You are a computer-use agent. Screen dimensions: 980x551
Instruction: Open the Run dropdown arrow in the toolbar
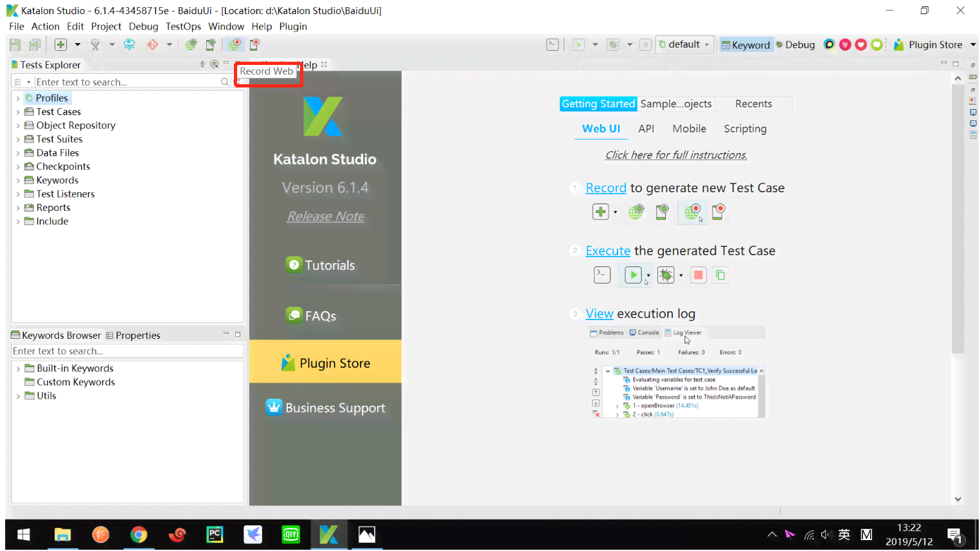coord(595,44)
